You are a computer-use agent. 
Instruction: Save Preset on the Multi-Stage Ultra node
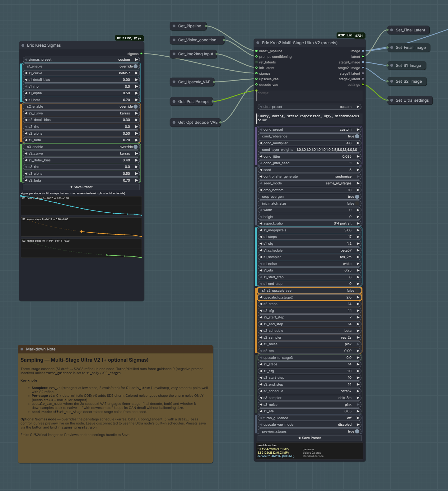tap(309, 438)
